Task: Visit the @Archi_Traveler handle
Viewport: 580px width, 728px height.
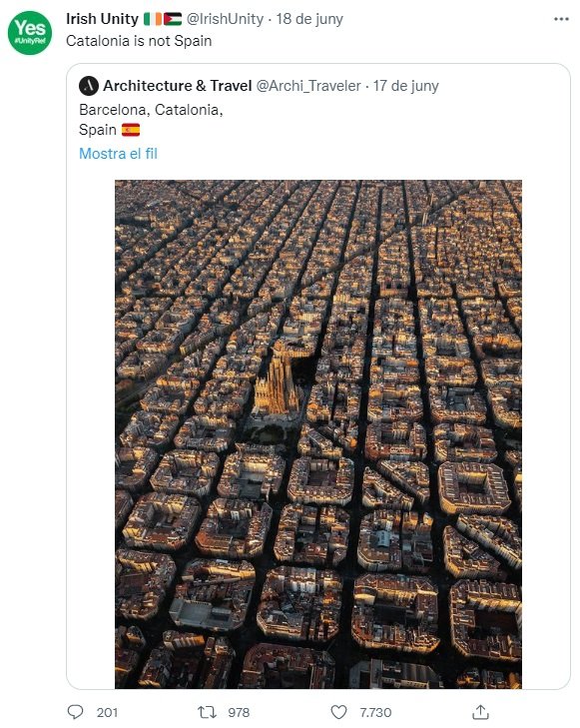Action: (308, 86)
